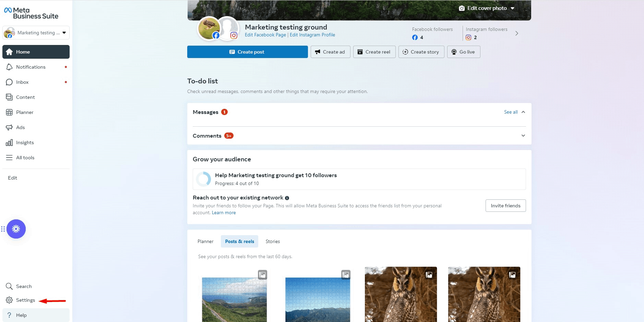Follow the Edit Instagram Profile link

tap(312, 35)
